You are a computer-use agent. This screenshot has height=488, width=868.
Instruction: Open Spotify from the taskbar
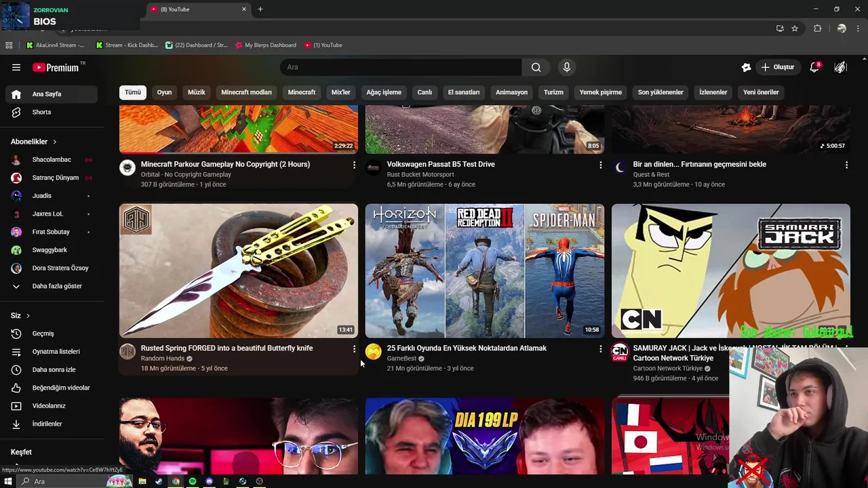[193, 481]
